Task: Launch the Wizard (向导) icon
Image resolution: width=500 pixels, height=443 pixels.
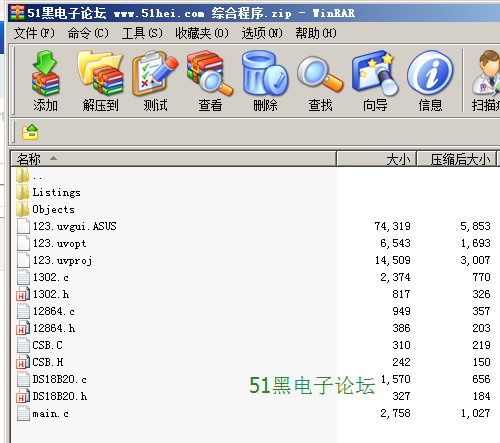Action: tap(375, 73)
